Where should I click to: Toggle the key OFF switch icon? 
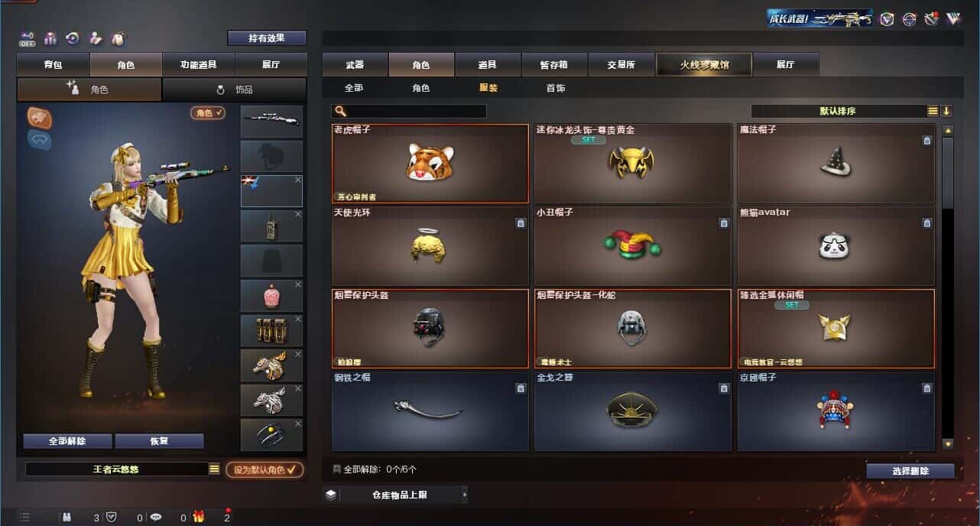(28, 38)
